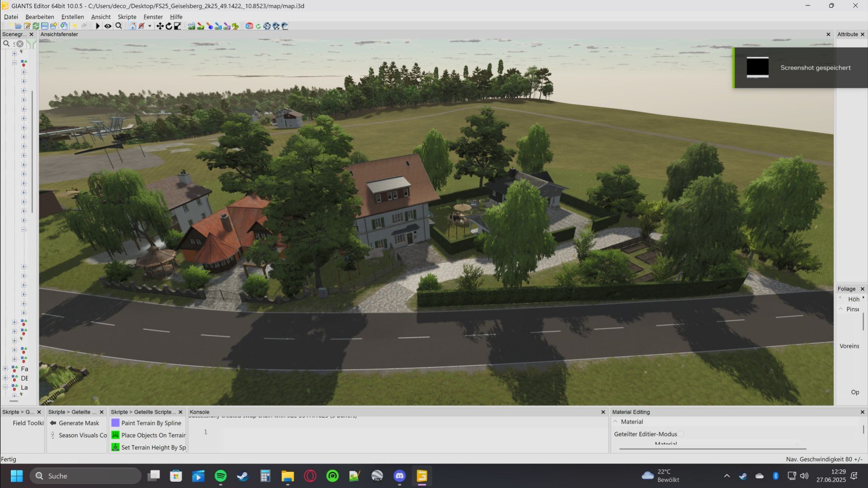Expand the Höh section in Foliage panel

[863, 298]
